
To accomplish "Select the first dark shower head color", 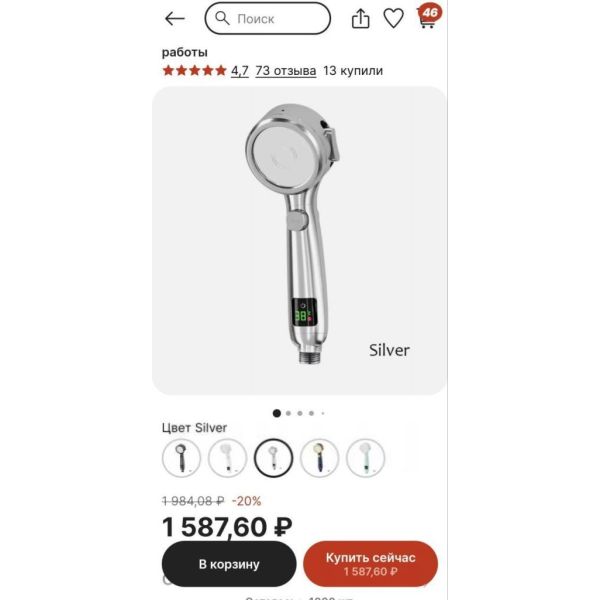I will (181, 458).
